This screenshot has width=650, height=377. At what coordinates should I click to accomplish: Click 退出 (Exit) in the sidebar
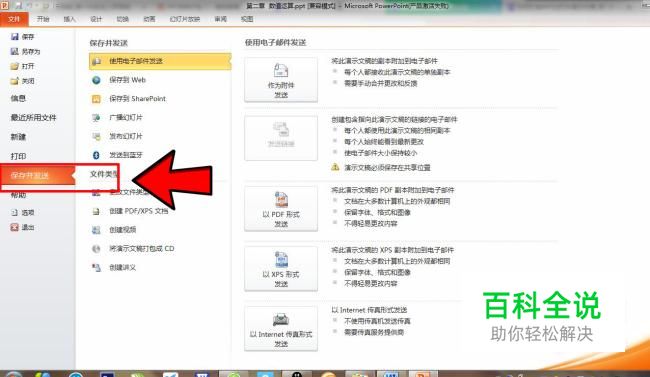click(x=22, y=227)
